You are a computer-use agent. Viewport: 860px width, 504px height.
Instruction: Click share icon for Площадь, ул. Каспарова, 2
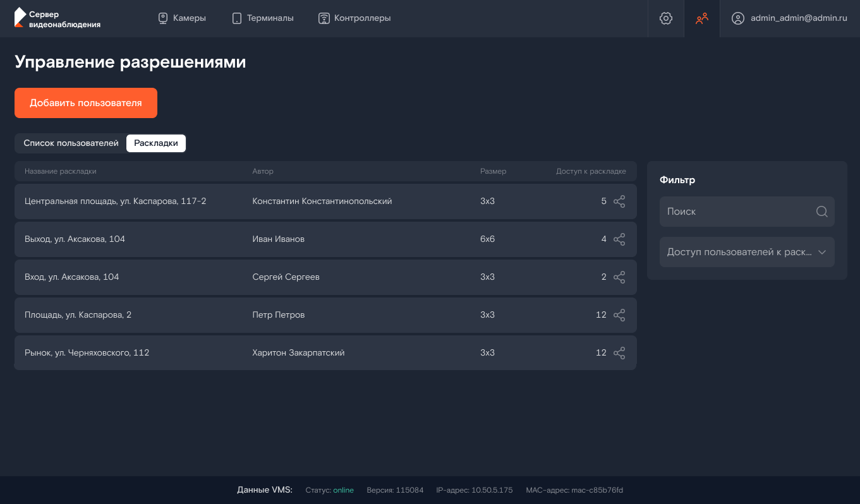click(619, 315)
